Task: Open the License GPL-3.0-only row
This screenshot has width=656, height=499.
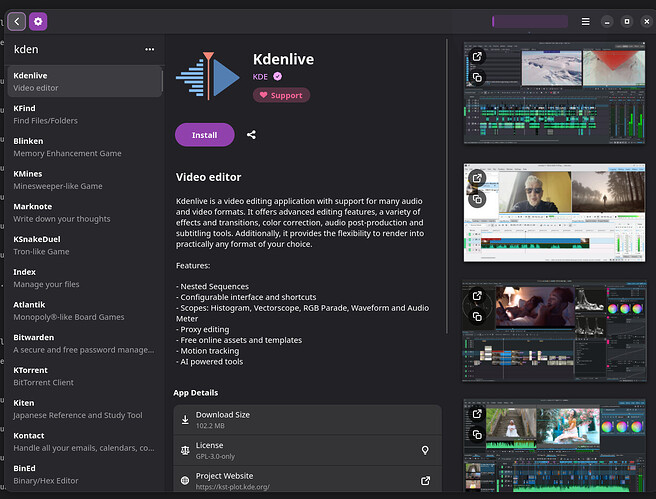Action: (x=308, y=450)
